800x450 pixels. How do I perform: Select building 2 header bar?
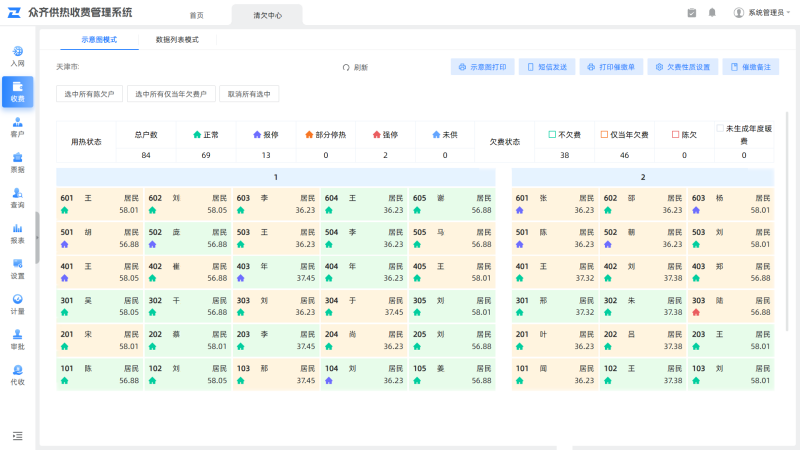pyautogui.click(x=643, y=177)
